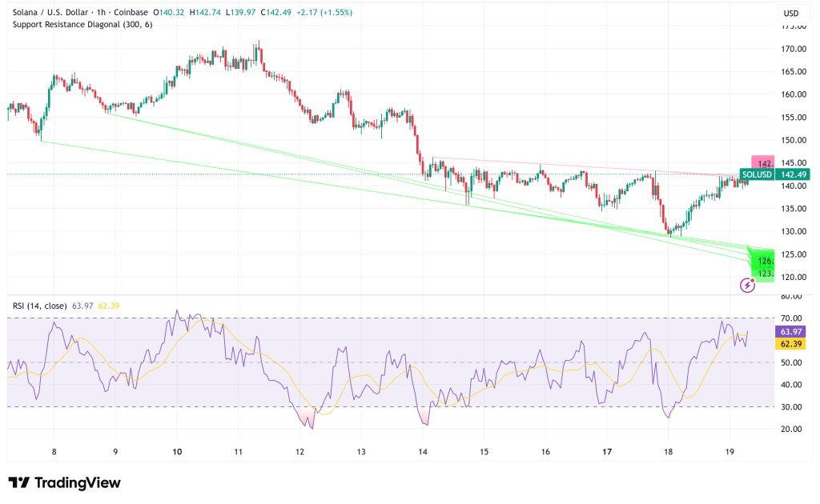Click date label 17 on time axis
Screen dimensions: 820x504
pyautogui.click(x=606, y=451)
